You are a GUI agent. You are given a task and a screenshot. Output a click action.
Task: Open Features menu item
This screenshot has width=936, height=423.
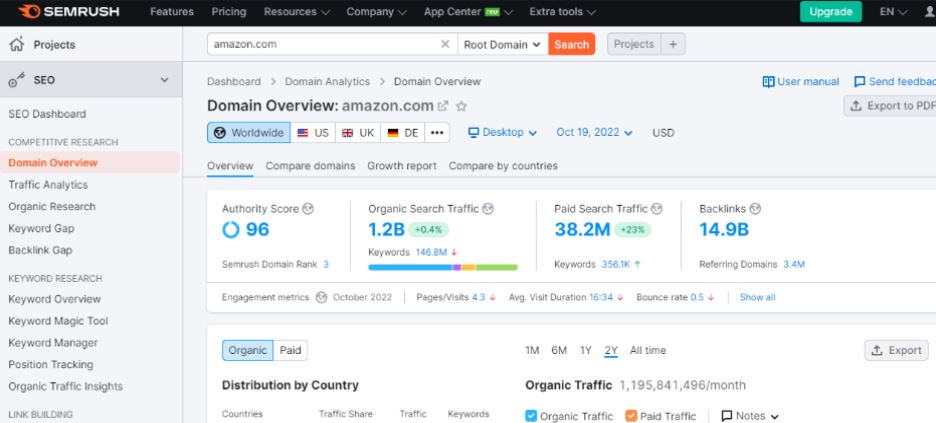point(172,12)
